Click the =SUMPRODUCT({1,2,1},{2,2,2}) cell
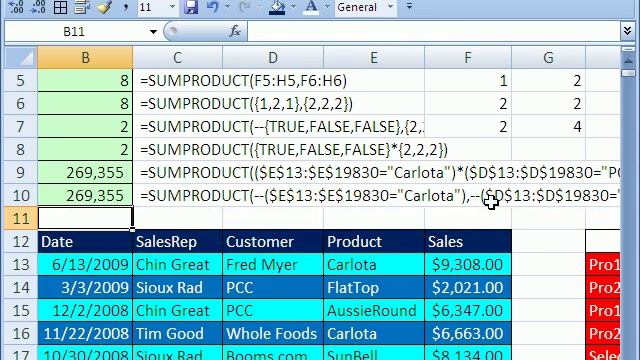 pyautogui.click(x=246, y=104)
